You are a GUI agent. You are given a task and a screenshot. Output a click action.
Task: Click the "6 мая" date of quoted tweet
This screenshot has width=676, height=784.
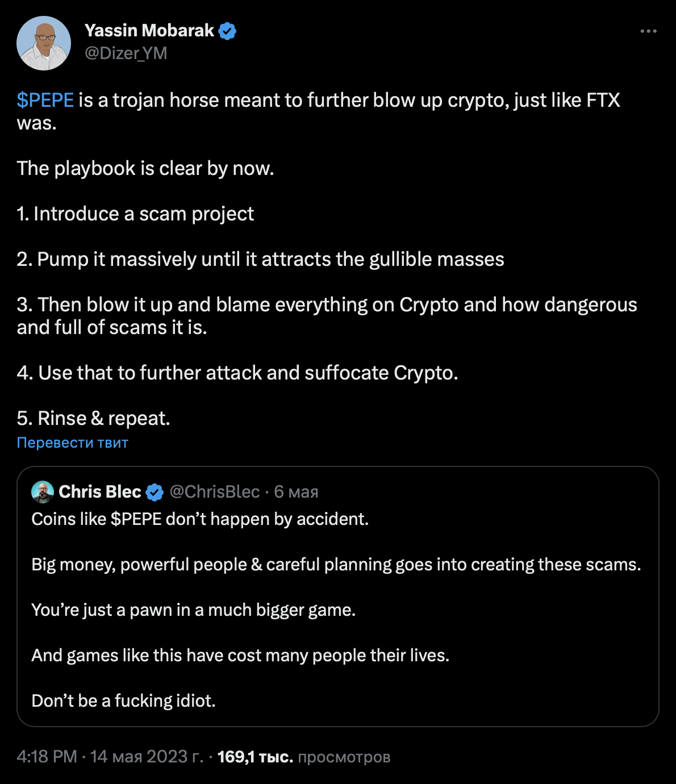(x=296, y=491)
